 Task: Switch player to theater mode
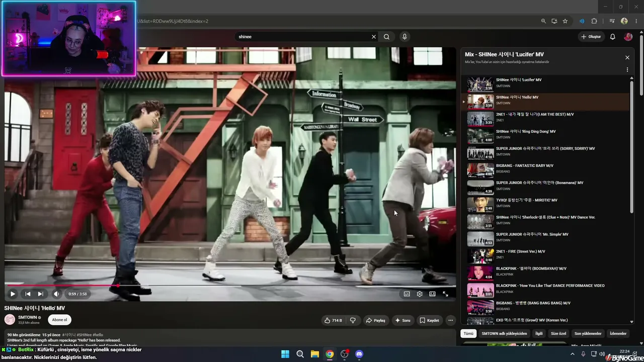[x=432, y=294]
